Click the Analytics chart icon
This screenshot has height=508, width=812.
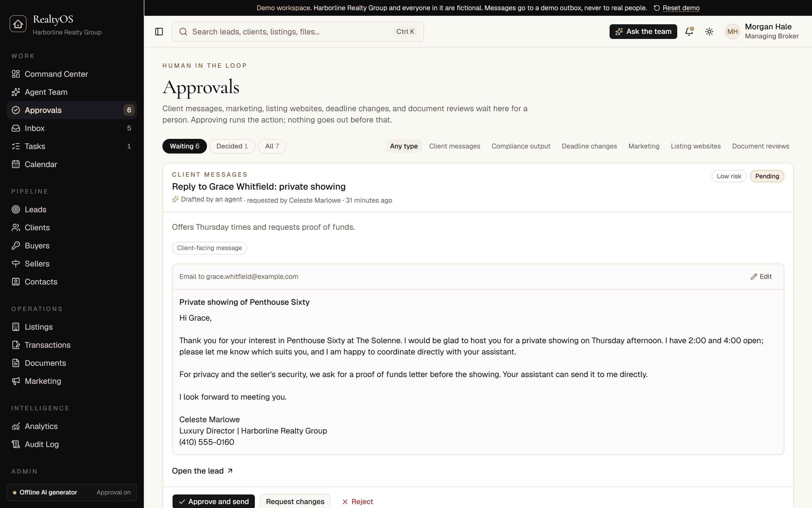pos(16,426)
